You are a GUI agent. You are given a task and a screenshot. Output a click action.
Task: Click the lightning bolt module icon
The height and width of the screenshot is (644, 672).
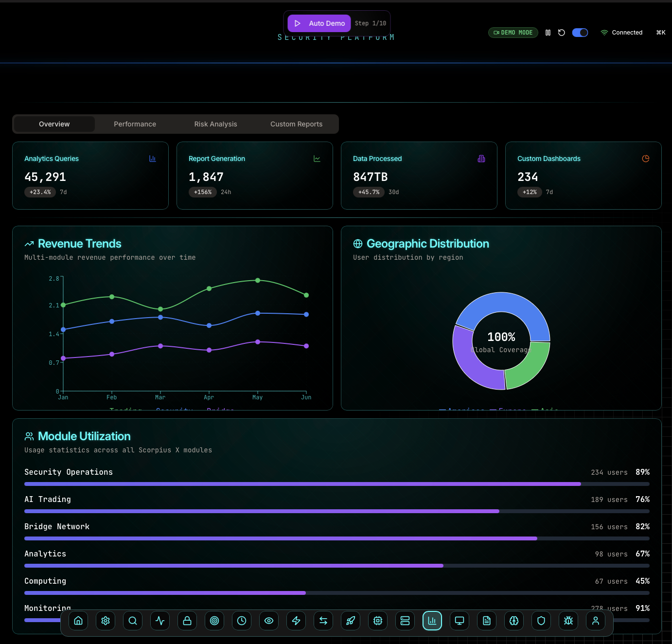296,621
